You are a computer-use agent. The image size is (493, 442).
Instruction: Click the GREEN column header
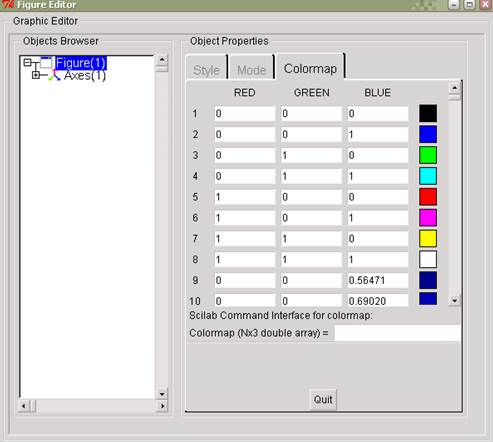(312, 92)
